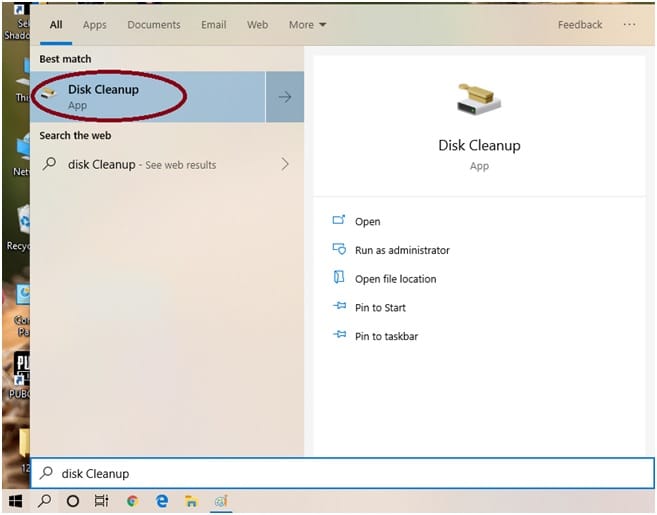Click the Open action icon
The height and width of the screenshot is (515, 657).
tap(339, 220)
